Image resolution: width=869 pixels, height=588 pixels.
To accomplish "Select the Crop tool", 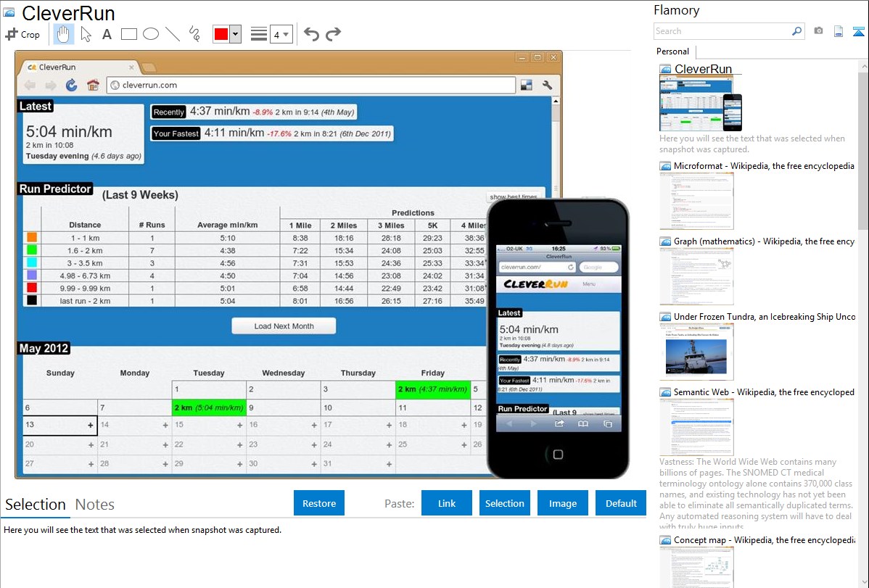I will tap(22, 34).
